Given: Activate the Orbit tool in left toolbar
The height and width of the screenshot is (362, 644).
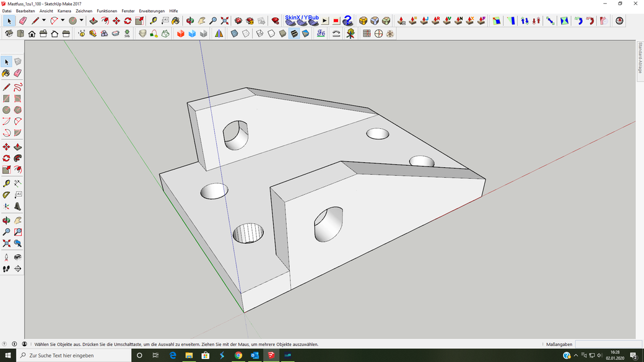Looking at the screenshot, I should pyautogui.click(x=6, y=220).
